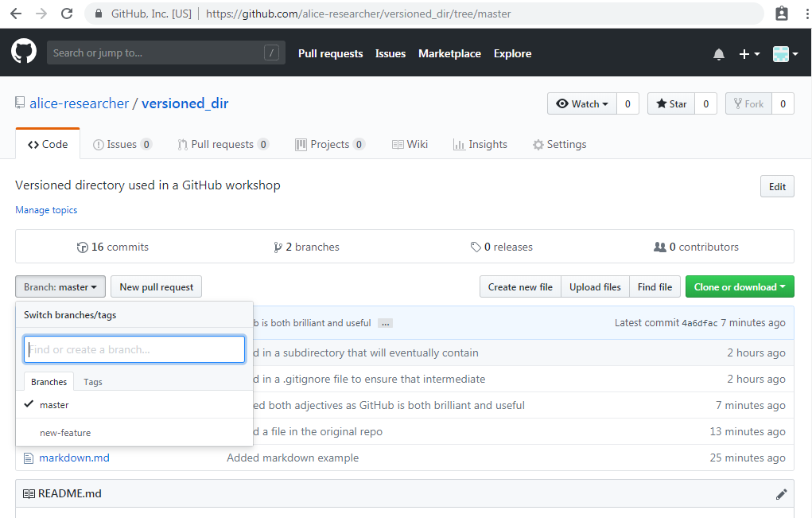This screenshot has height=518, width=812.
Task: Edit README.md using the pencil icon
Action: (x=781, y=493)
